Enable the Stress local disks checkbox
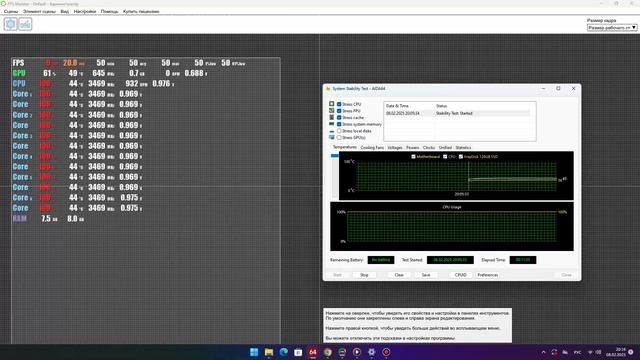The image size is (640, 360). pos(339,131)
